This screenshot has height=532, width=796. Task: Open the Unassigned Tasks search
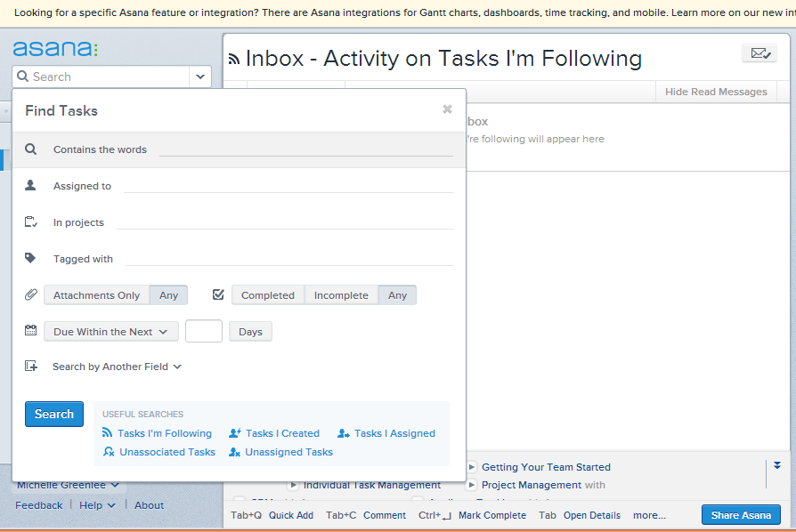288,452
